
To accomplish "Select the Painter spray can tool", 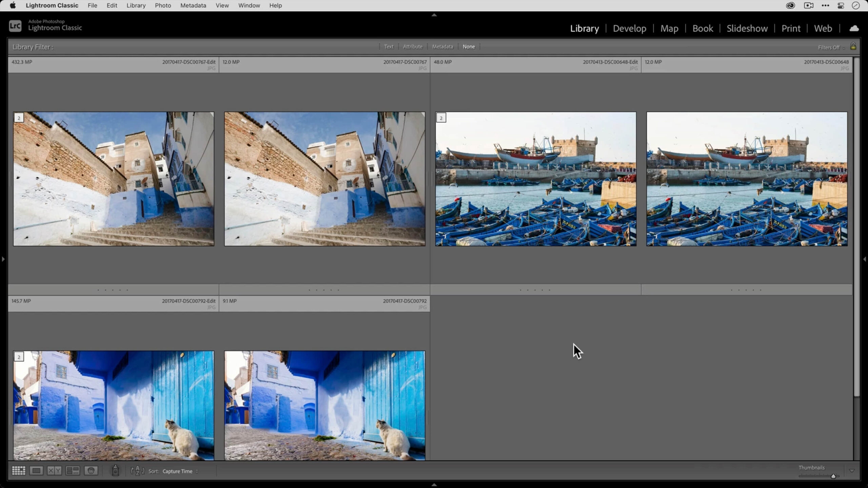I will click(115, 470).
